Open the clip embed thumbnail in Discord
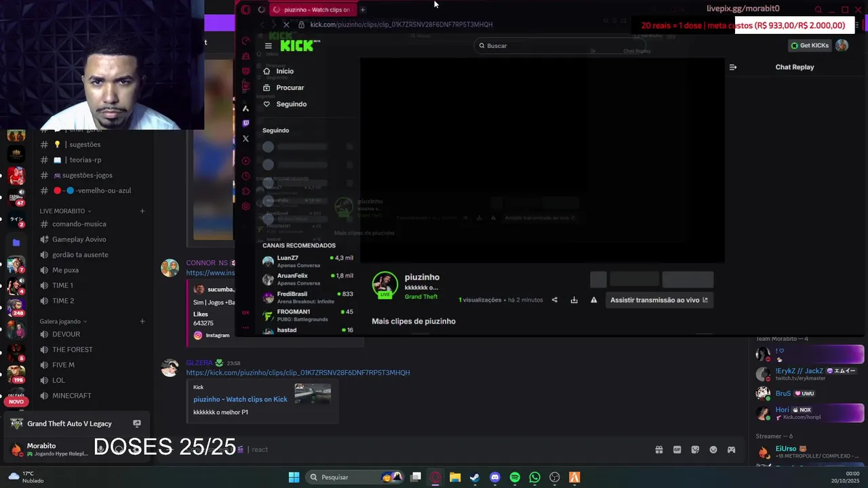Viewport: 868px width, 488px height. click(313, 394)
